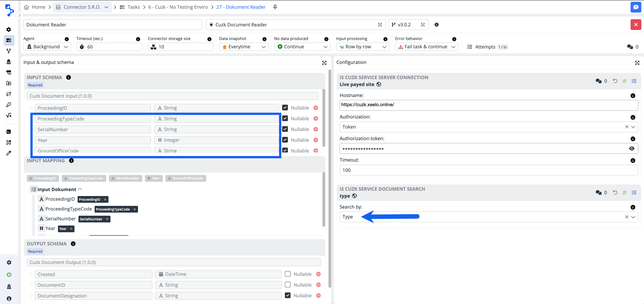Open the 27 - Dokument Reader link
The image size is (644, 304).
(241, 7)
